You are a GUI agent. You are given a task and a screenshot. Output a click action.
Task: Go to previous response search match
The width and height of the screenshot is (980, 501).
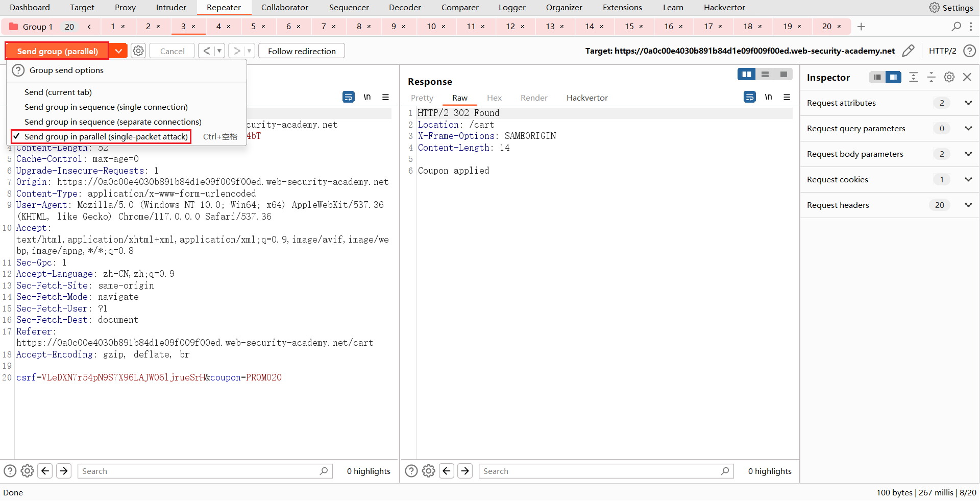[x=447, y=471]
